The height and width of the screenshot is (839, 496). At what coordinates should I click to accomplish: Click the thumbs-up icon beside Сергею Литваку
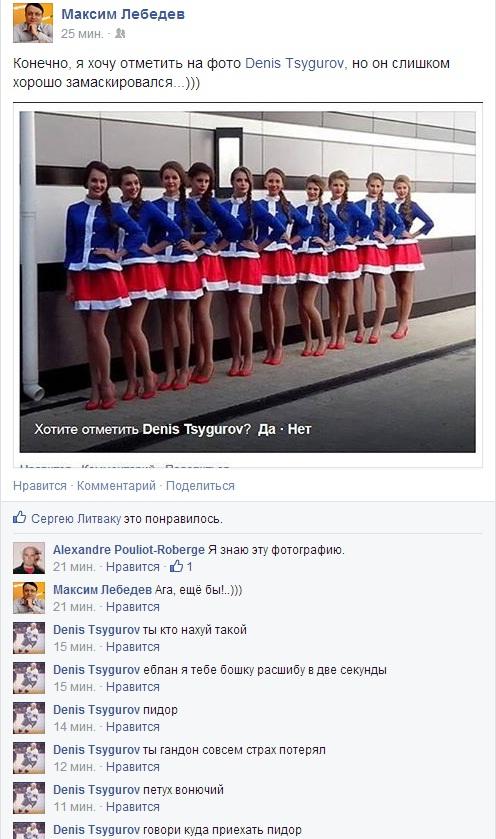[20, 517]
